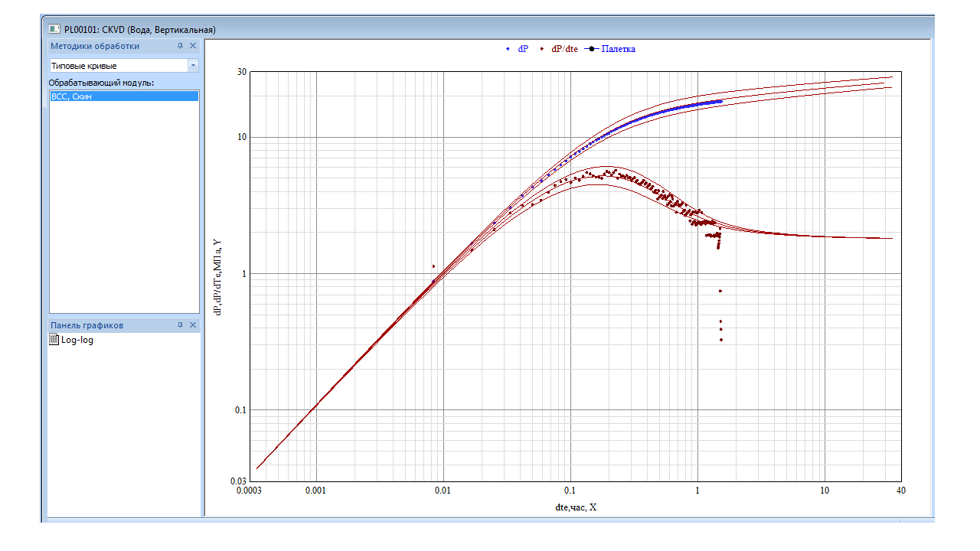Click the Методики обработки panel header
980x551 pixels.
[96, 46]
